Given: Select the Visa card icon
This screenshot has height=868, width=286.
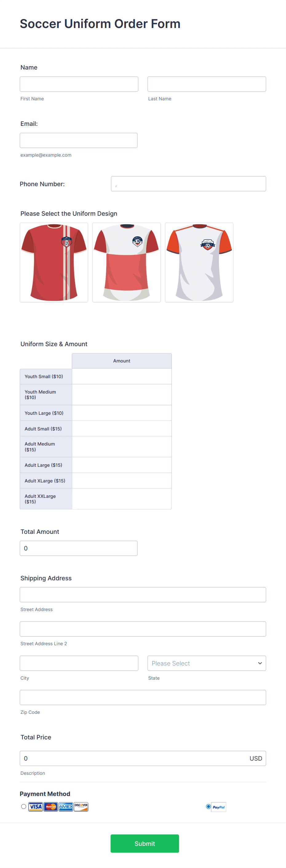Looking at the screenshot, I should point(34,807).
